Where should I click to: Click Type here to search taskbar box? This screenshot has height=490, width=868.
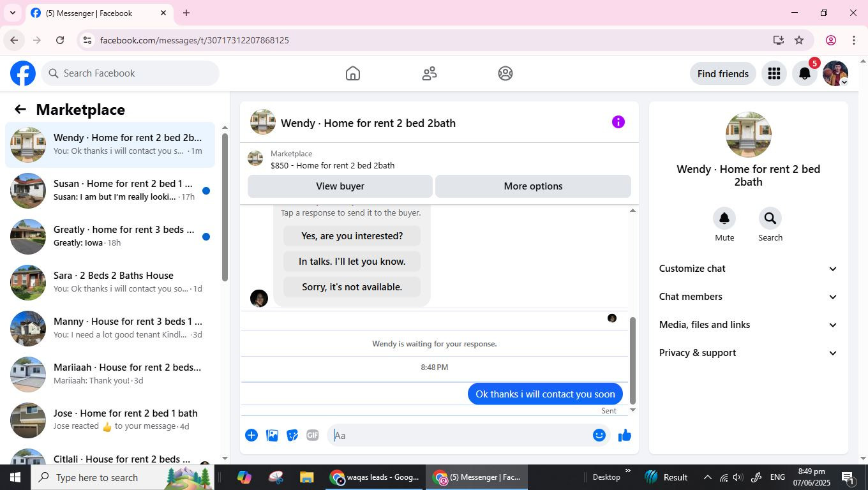121,477
